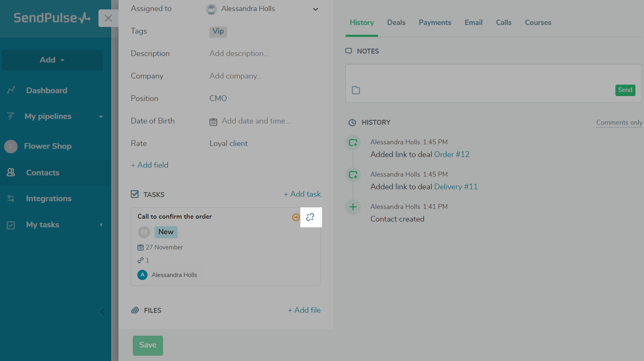Click the orange arrow icon on the task card
Viewport: 644px width, 361px height.
(296, 217)
